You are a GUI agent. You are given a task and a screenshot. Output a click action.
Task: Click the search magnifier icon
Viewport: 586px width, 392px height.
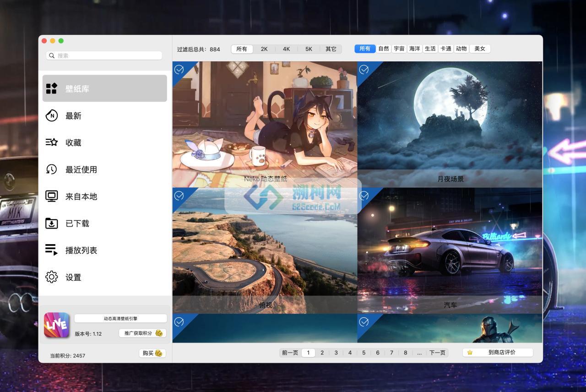(52, 55)
